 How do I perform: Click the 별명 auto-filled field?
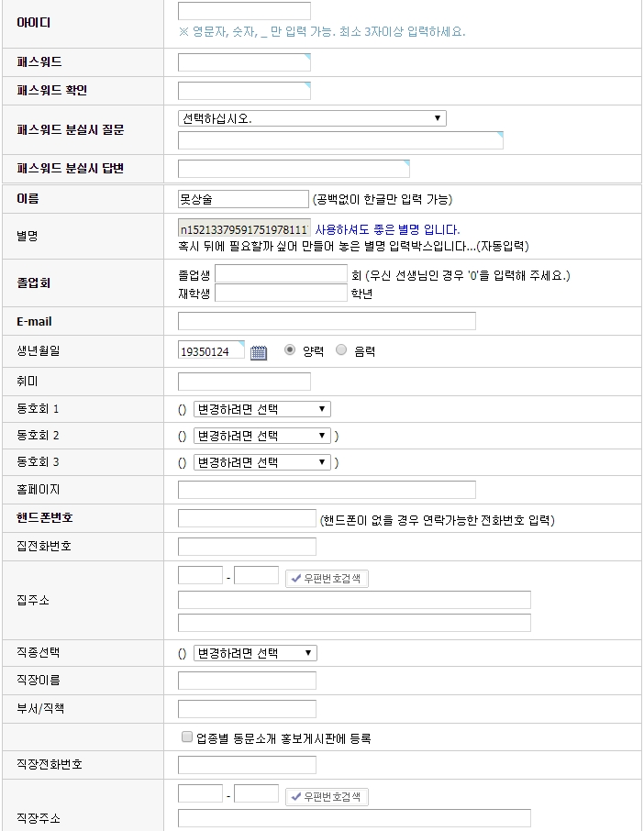click(244, 229)
